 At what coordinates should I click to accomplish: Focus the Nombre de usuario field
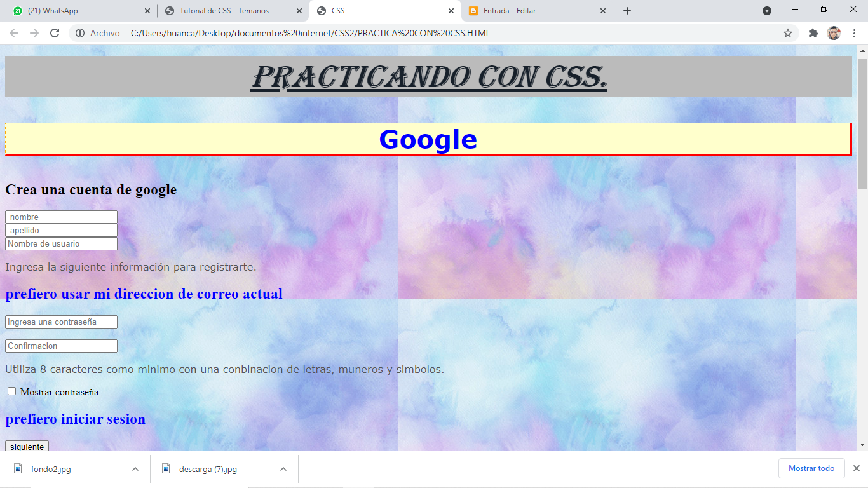[61, 244]
